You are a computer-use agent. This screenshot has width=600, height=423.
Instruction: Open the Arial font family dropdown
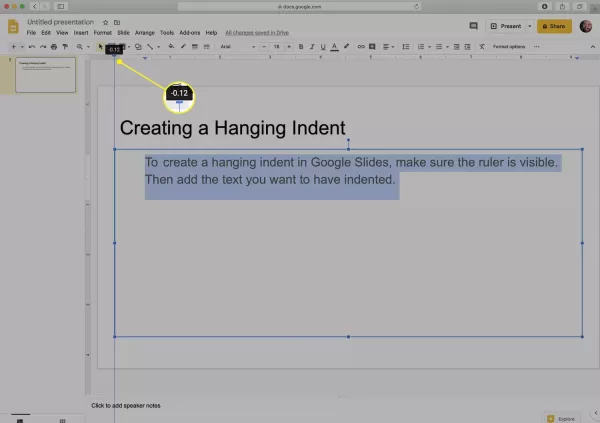(x=238, y=47)
